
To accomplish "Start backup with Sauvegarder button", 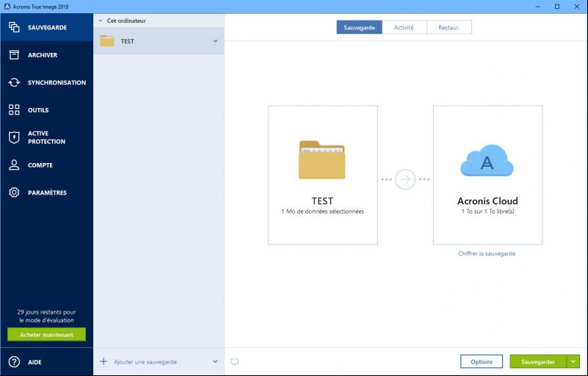I will pos(538,362).
